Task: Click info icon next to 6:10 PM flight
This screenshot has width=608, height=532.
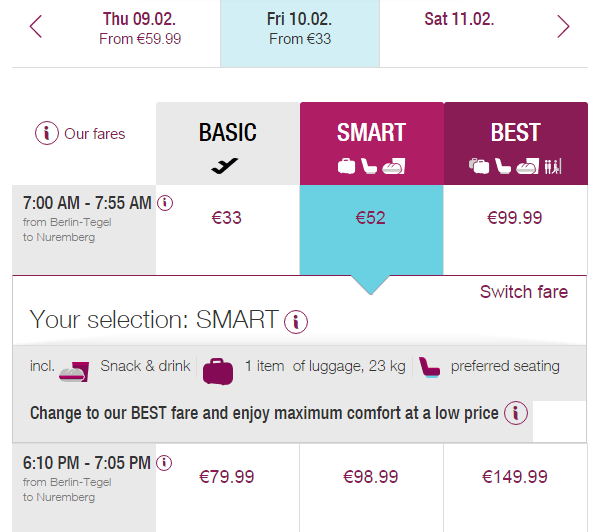Action: click(x=165, y=463)
